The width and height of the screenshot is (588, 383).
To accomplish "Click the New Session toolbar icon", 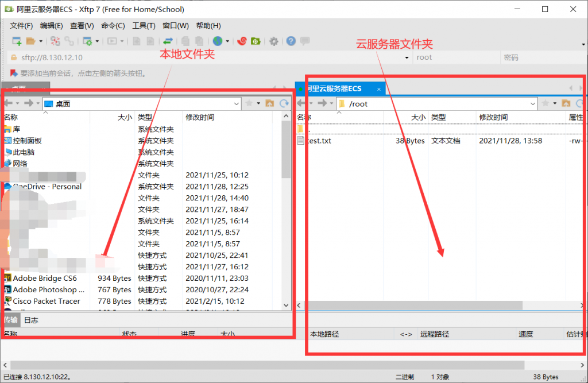I will click(x=17, y=41).
